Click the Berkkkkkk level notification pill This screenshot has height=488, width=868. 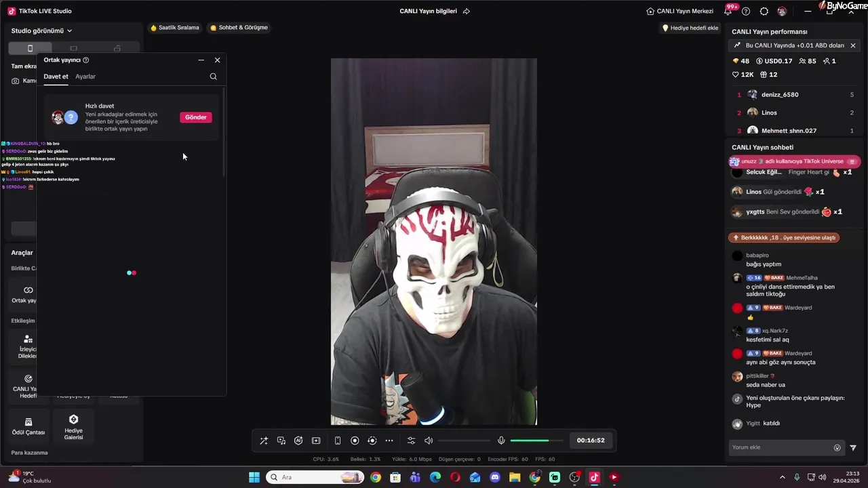[785, 238]
